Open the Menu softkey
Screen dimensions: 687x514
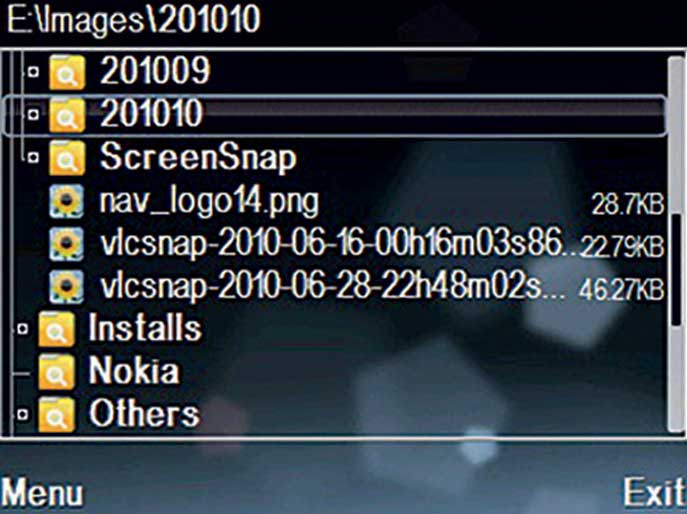pos(42,493)
